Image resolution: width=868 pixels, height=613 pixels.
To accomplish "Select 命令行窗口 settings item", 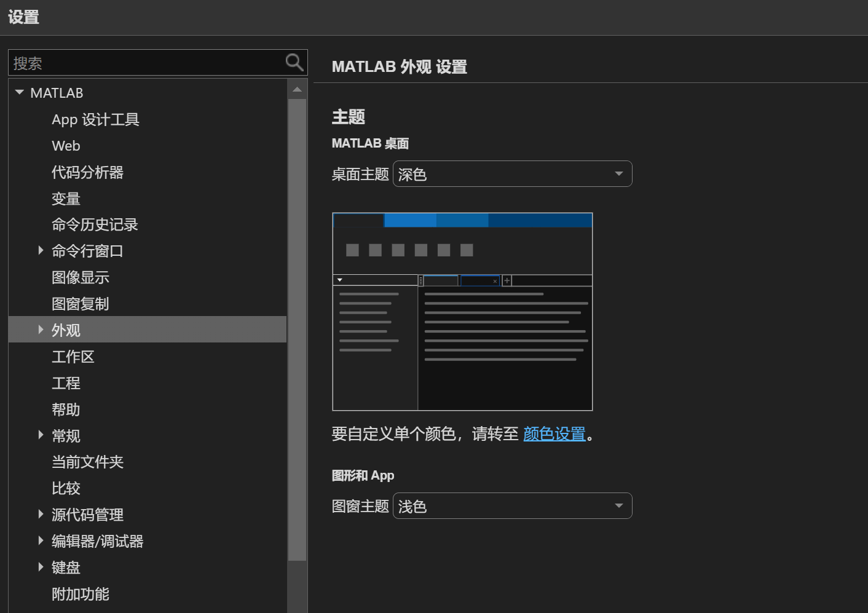I will (87, 251).
